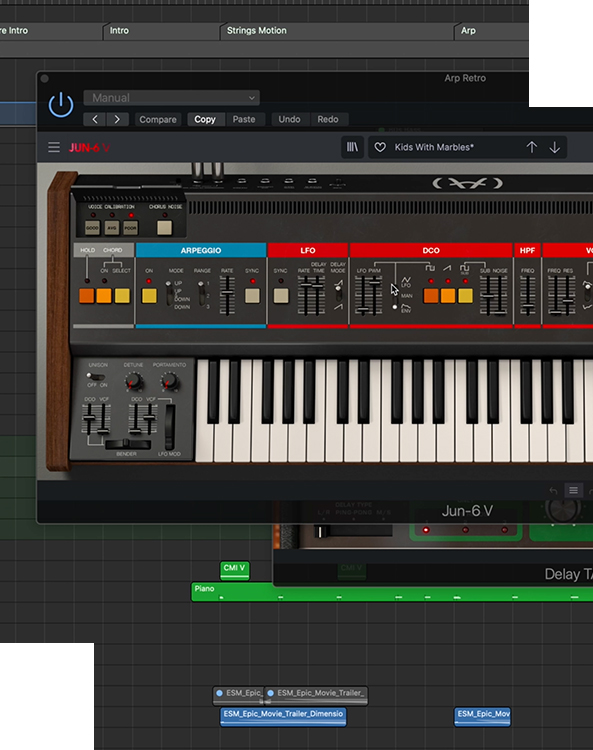The height and width of the screenshot is (750, 593).
Task: Adjust the left bender DCO slider
Action: point(89,419)
